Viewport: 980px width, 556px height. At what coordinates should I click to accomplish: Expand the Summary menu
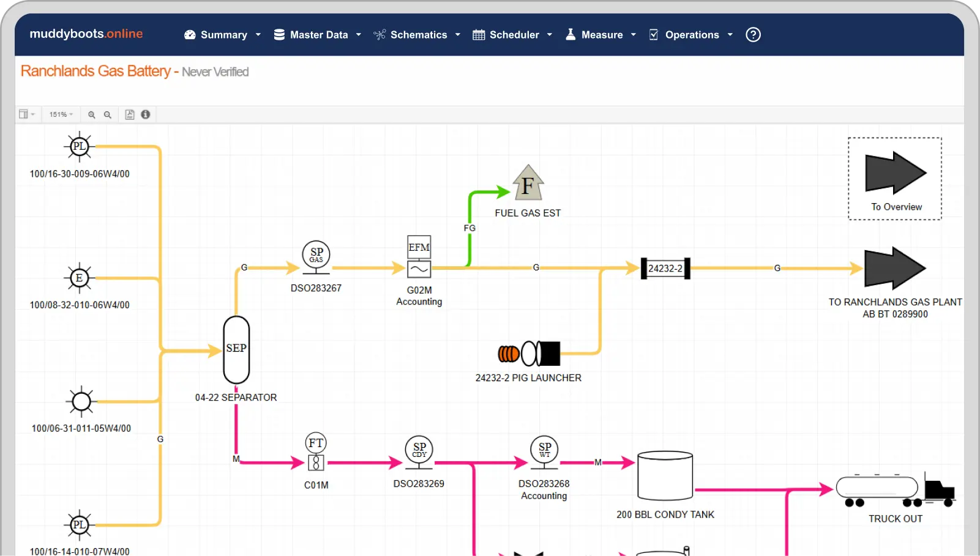[223, 35]
